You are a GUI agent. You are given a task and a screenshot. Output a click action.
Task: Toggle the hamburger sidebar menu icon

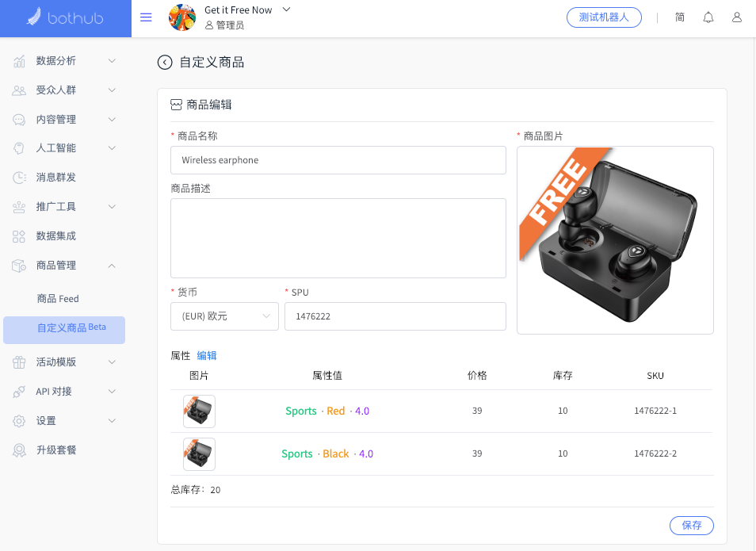tap(146, 17)
